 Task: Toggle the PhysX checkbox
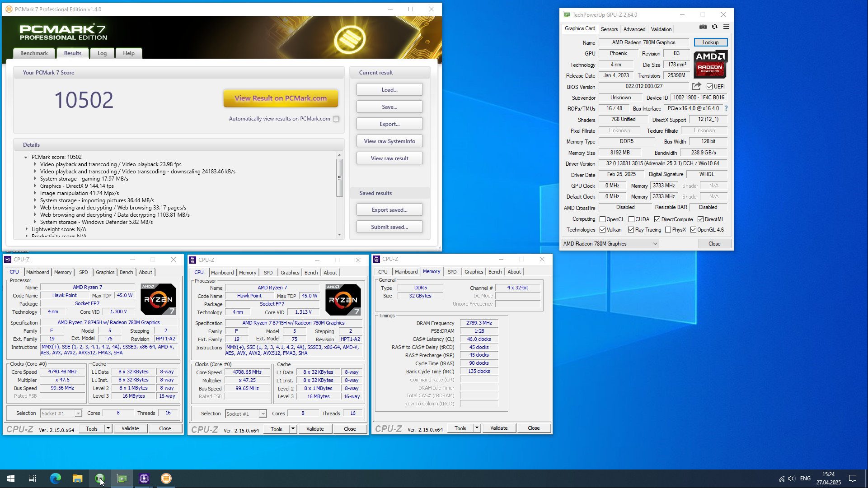tap(668, 230)
